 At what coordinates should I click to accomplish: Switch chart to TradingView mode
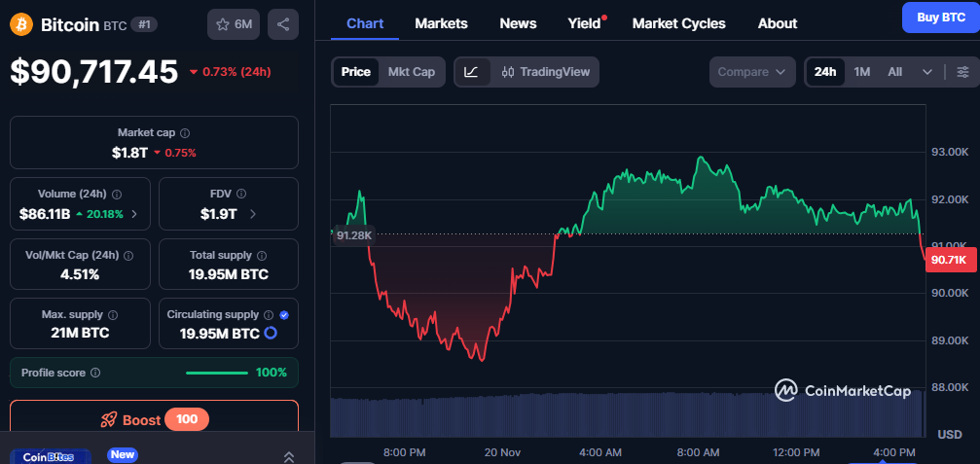[545, 72]
